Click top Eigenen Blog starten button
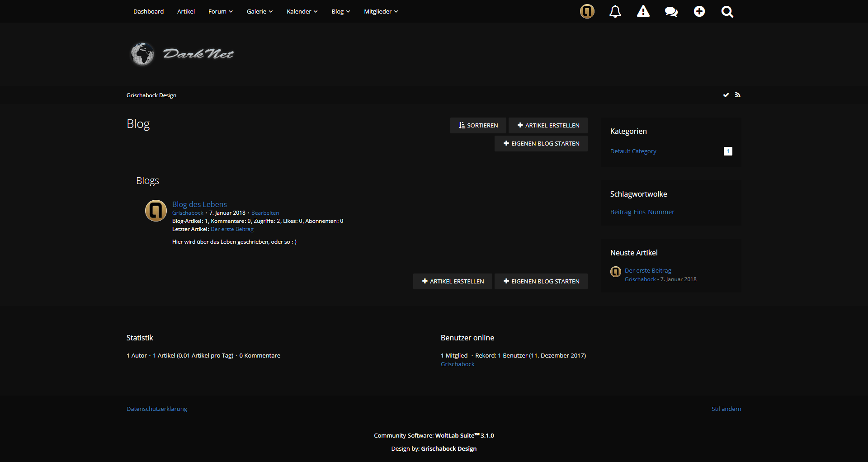The width and height of the screenshot is (868, 462). (x=541, y=143)
